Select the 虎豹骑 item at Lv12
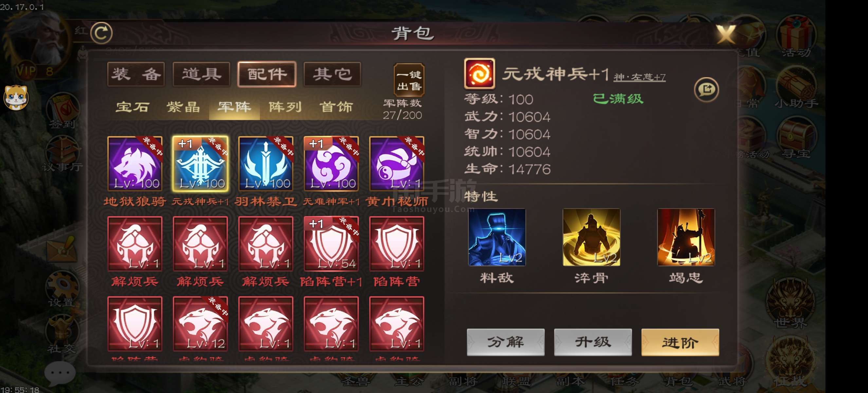 point(200,324)
